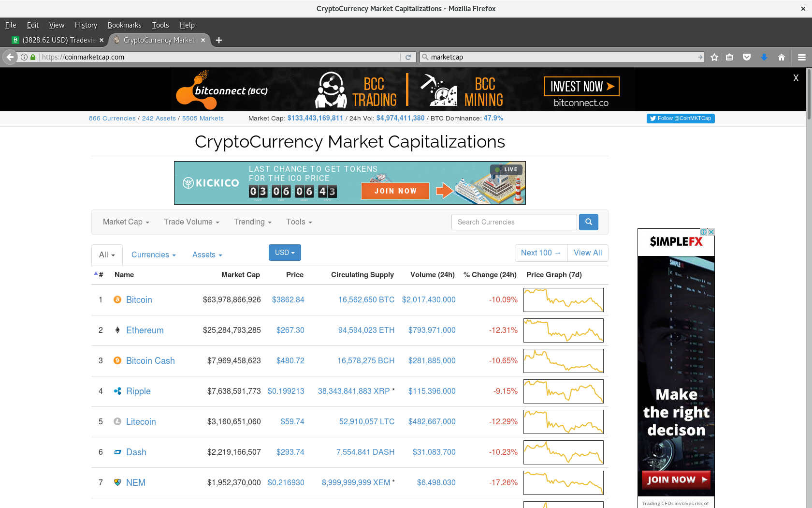Close the CryptoCurrency Market tab
The height and width of the screenshot is (508, 812).
pos(203,40)
